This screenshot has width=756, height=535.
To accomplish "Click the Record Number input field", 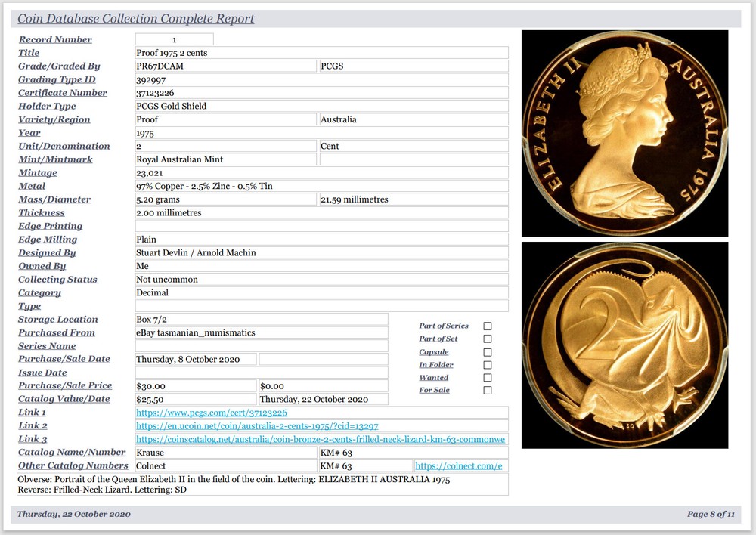I will 174,39.
